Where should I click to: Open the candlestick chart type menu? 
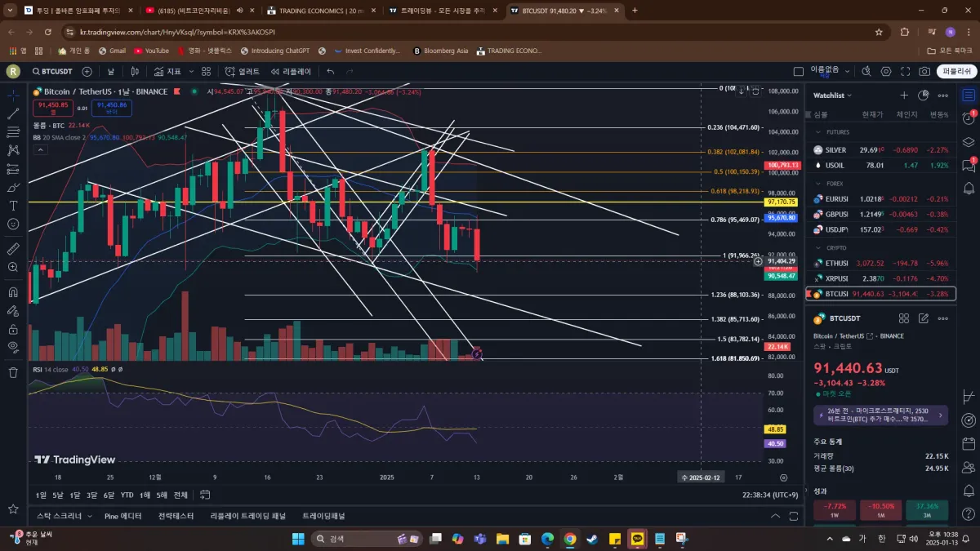pyautogui.click(x=135, y=72)
